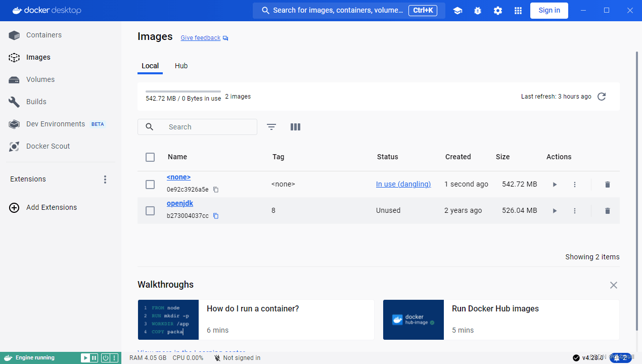Screen dimensions: 642x364
Task: Open more actions for openjdk image
Action: [575, 211]
